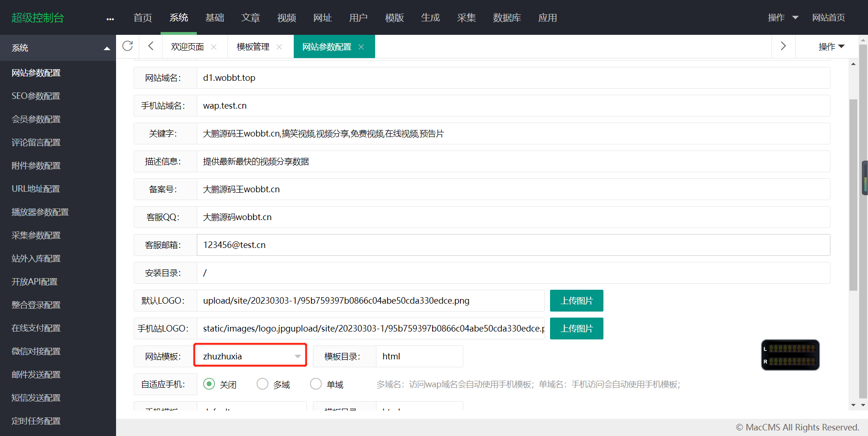Open the 采集 menu
868x436 pixels.
point(466,18)
